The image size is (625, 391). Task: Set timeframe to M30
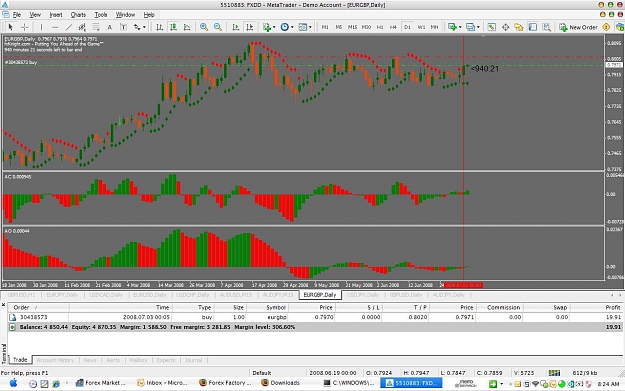[366, 27]
